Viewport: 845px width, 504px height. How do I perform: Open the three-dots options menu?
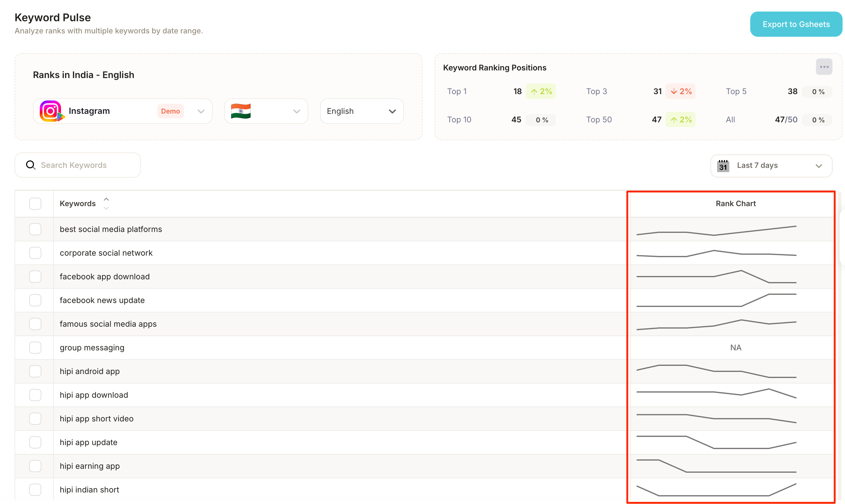(824, 67)
